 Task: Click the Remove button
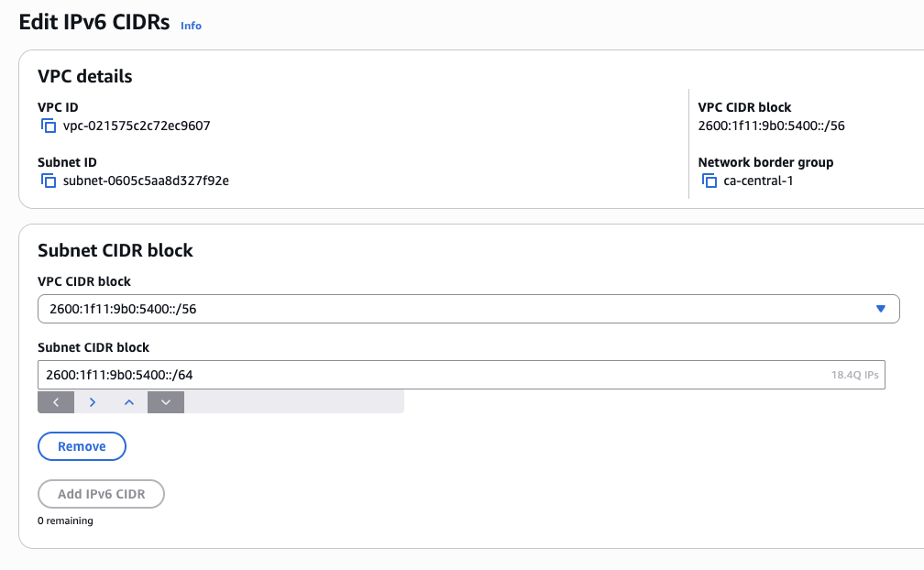tap(82, 447)
